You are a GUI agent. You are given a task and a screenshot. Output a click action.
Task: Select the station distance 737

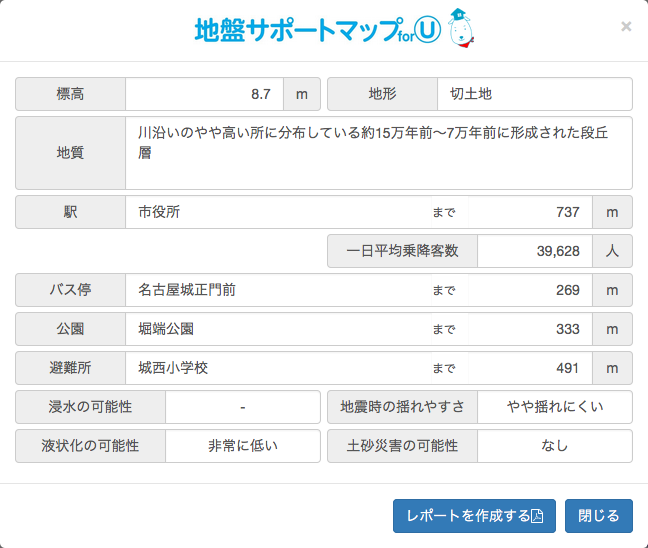click(567, 212)
